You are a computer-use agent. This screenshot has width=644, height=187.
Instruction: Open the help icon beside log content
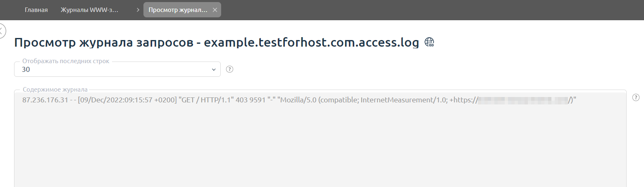(636, 97)
